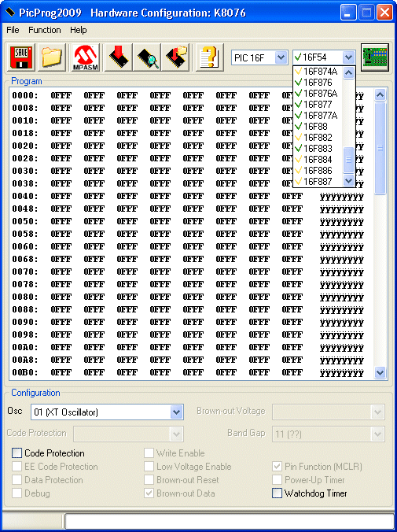This screenshot has height=532, width=397.
Task: Click the Save floppy disk icon
Action: click(21, 57)
